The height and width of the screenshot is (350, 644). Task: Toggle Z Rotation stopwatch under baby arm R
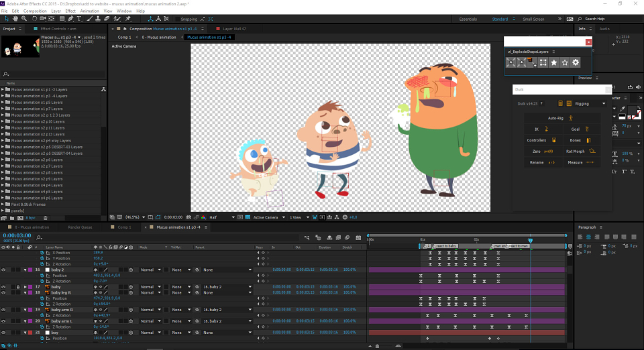pyautogui.click(x=42, y=316)
